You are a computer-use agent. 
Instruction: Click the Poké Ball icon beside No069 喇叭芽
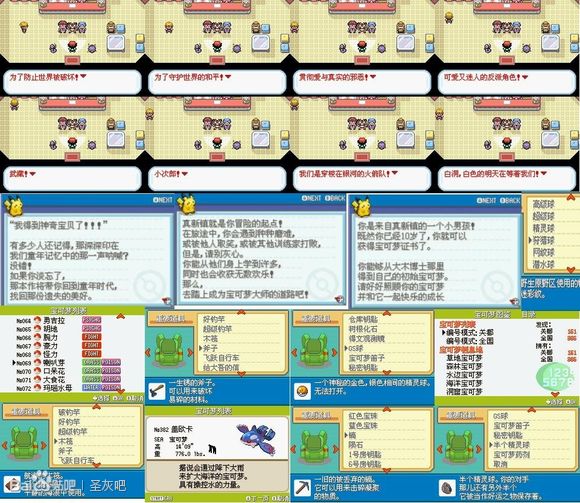click(x=37, y=363)
